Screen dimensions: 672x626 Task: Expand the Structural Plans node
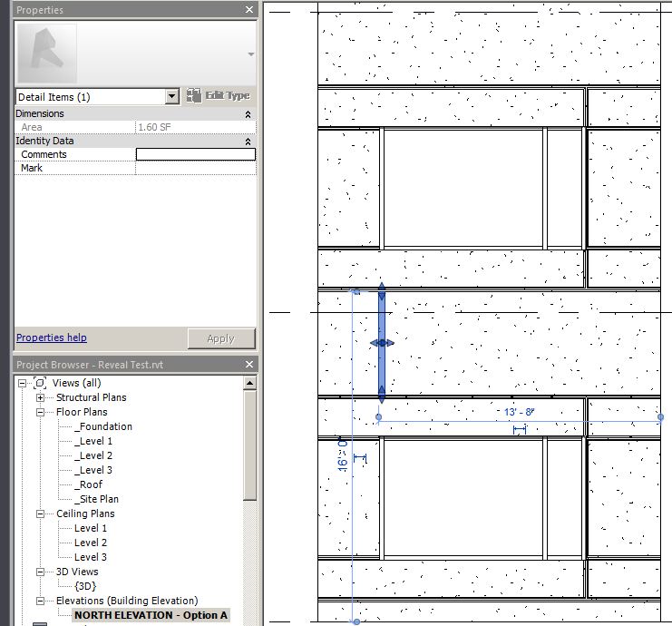pos(40,398)
